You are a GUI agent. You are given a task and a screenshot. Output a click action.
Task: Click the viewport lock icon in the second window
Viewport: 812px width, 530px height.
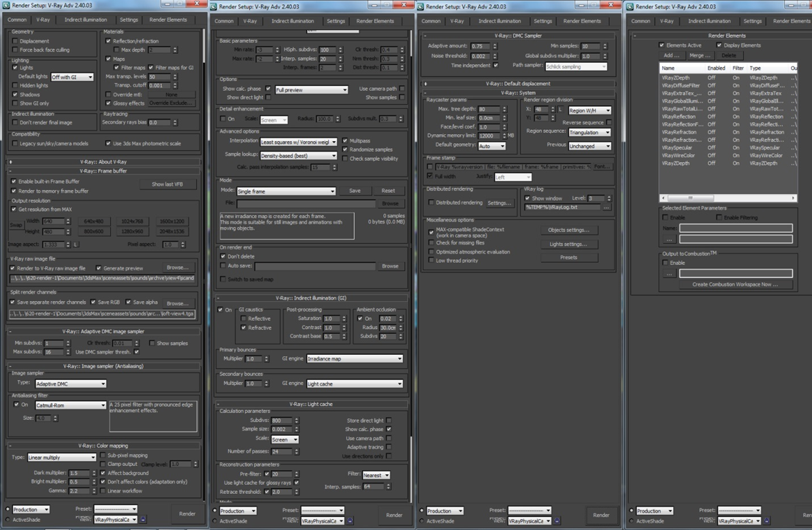[350, 520]
